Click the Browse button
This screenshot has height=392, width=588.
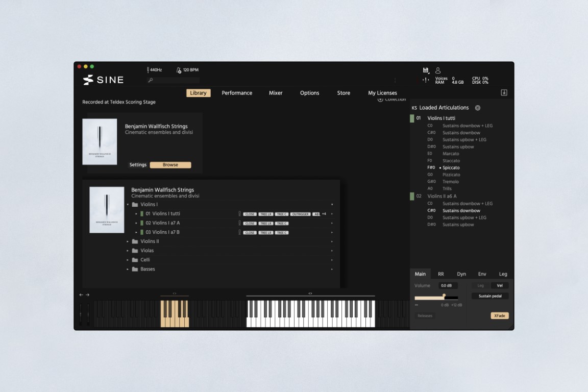[x=170, y=164]
